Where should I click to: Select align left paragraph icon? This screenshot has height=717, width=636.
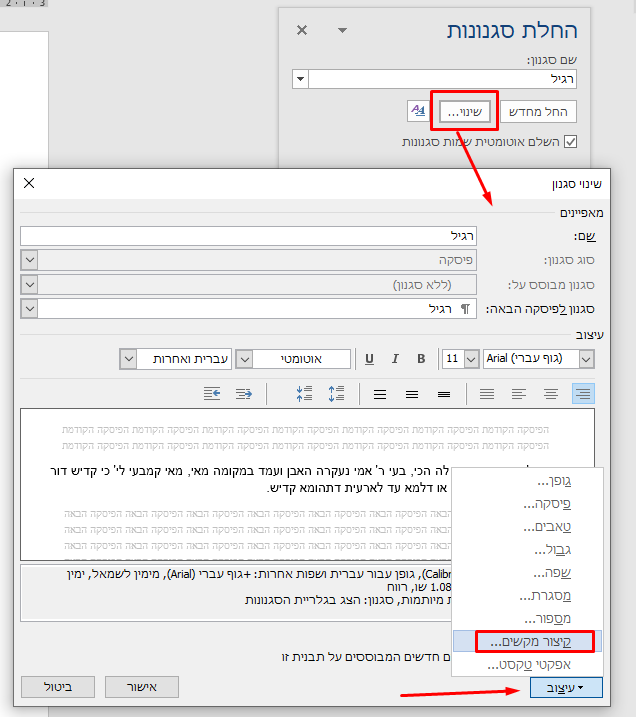point(519,394)
